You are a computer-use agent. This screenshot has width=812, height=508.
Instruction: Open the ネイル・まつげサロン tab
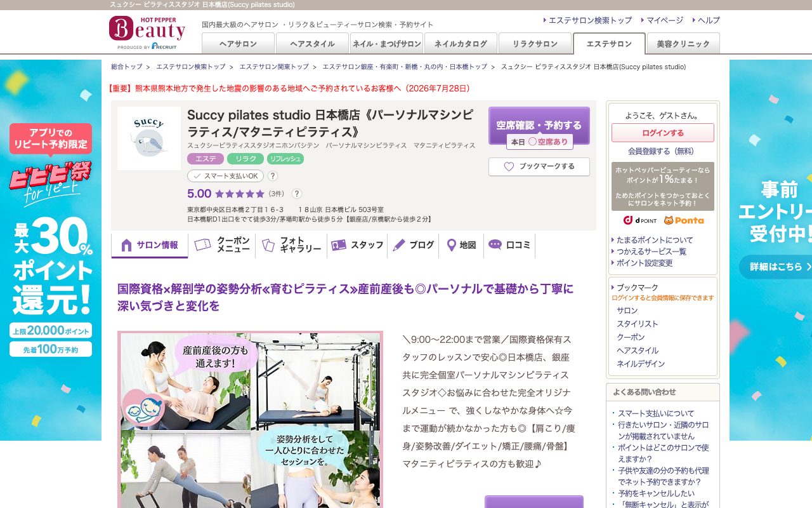tap(386, 44)
